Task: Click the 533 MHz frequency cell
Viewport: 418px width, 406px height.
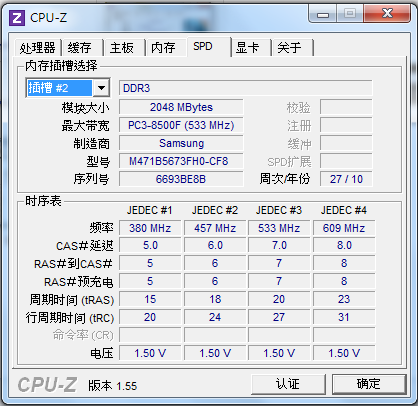Action: pos(279,228)
